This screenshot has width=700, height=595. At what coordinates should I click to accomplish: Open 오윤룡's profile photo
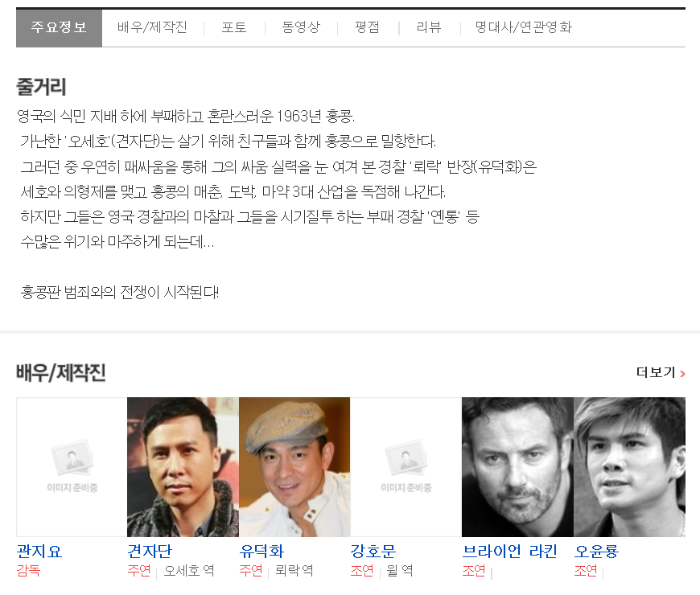629,467
